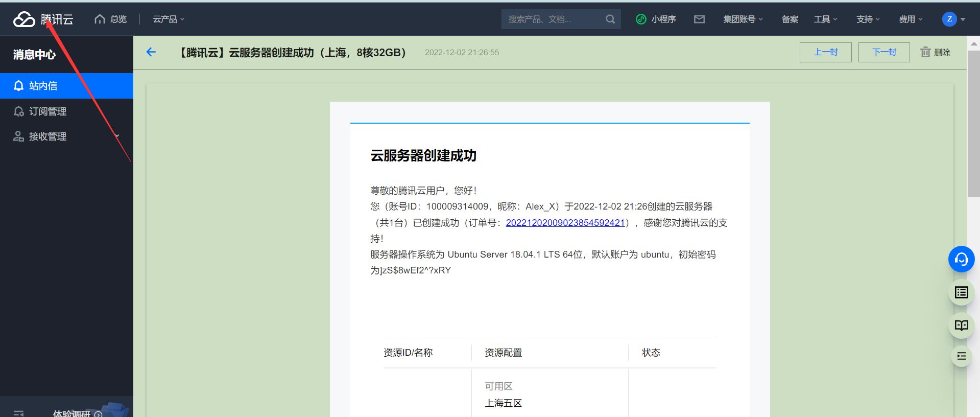Click the Tencent Cloud logo
This screenshot has width=980, height=417.
coord(43,19)
